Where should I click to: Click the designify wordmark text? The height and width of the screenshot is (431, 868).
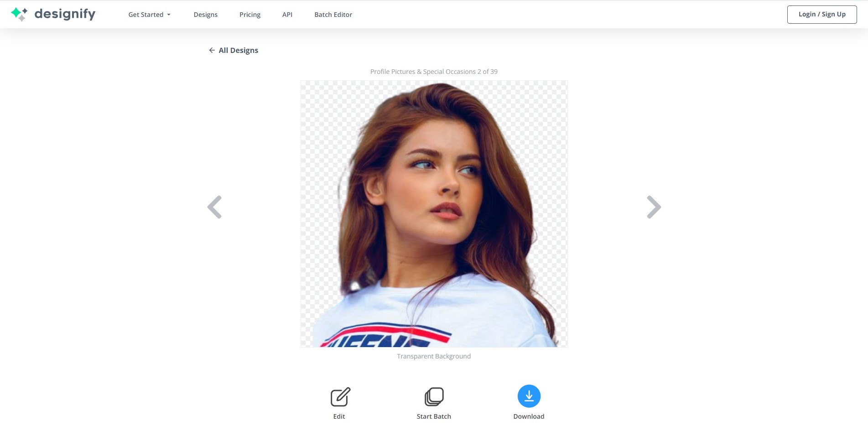65,14
